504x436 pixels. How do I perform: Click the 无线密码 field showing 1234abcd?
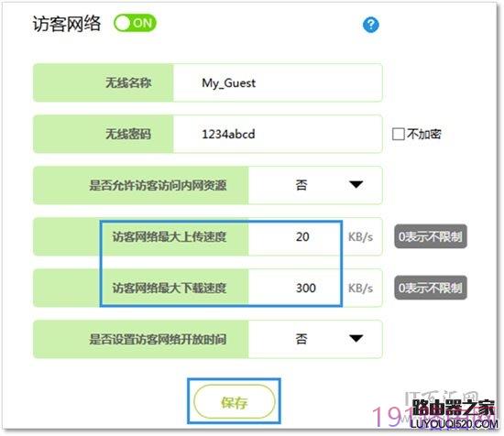tap(278, 134)
